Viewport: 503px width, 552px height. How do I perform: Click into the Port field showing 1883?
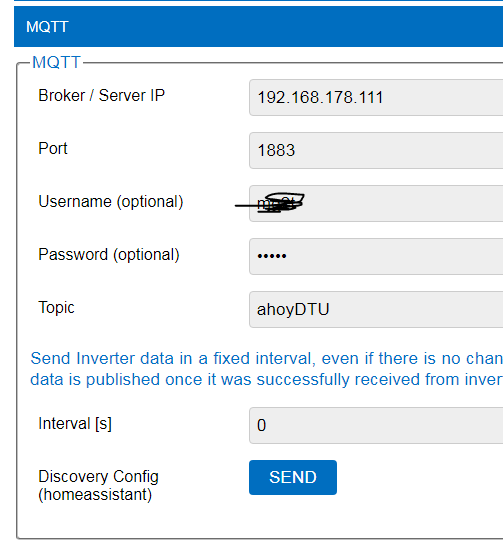376,150
